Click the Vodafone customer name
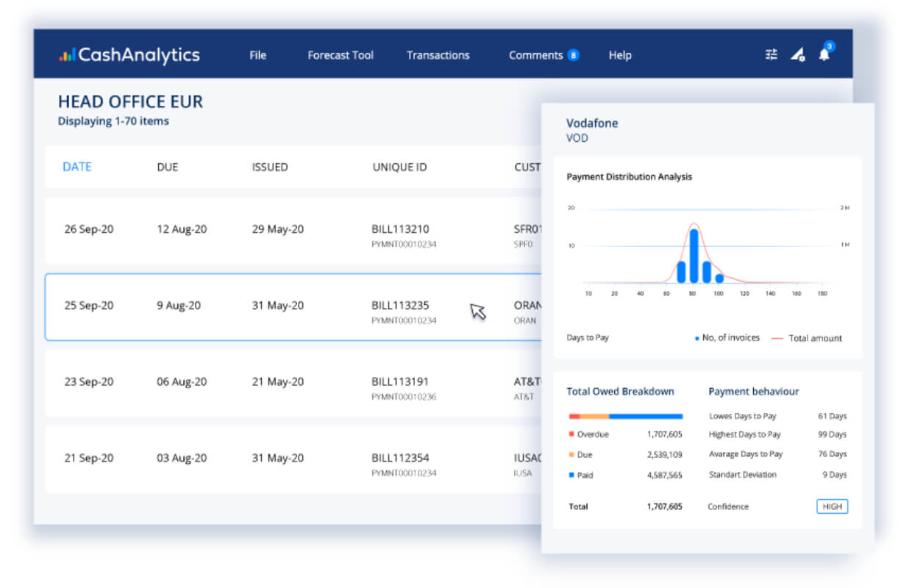 [592, 123]
